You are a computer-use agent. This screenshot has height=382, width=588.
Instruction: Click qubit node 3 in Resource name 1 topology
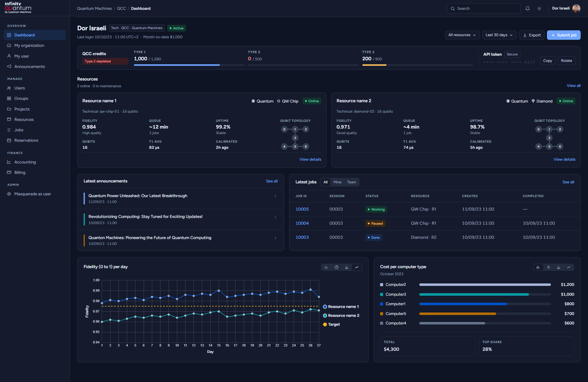[295, 138]
